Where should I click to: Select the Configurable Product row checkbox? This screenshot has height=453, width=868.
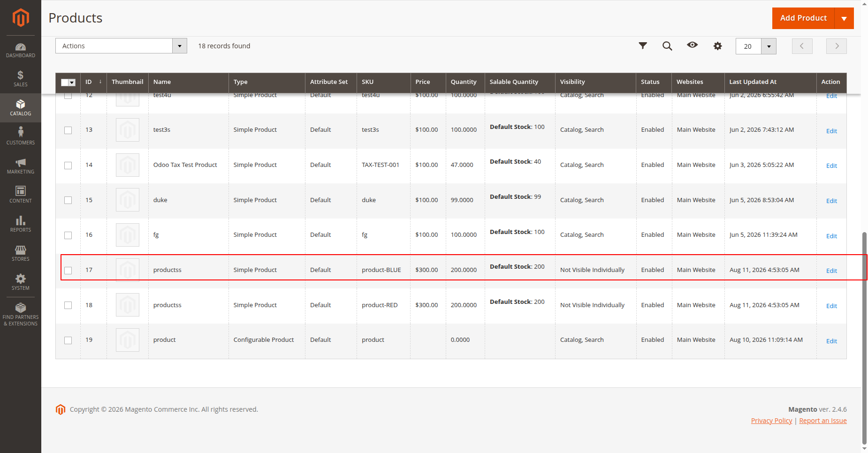click(68, 340)
